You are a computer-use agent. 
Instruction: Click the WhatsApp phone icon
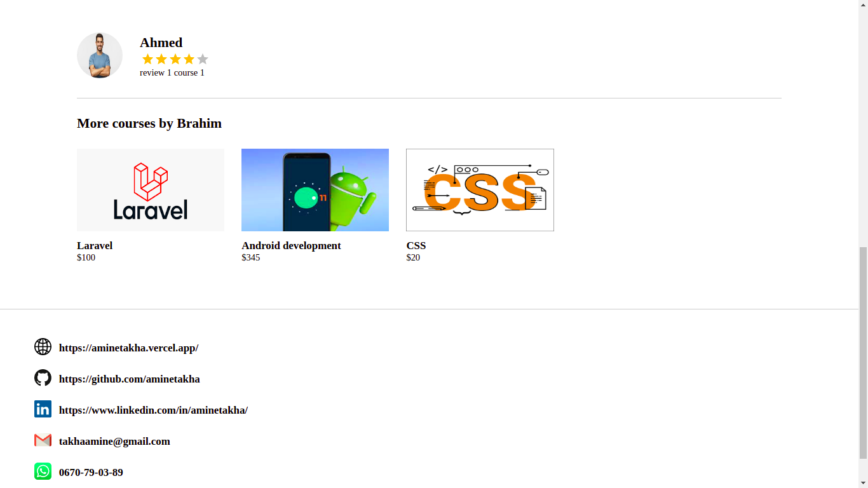pos(43,471)
